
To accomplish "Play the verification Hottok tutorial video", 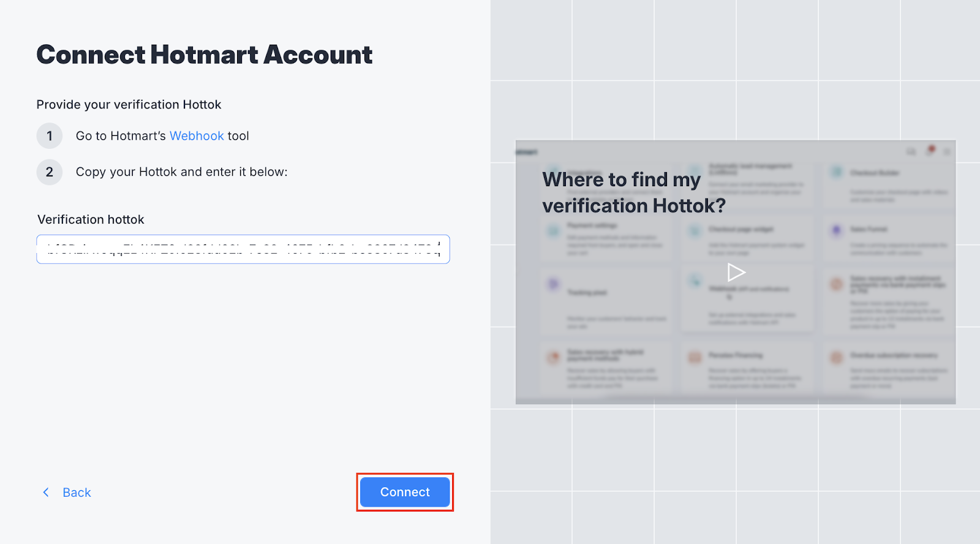I will (x=736, y=272).
